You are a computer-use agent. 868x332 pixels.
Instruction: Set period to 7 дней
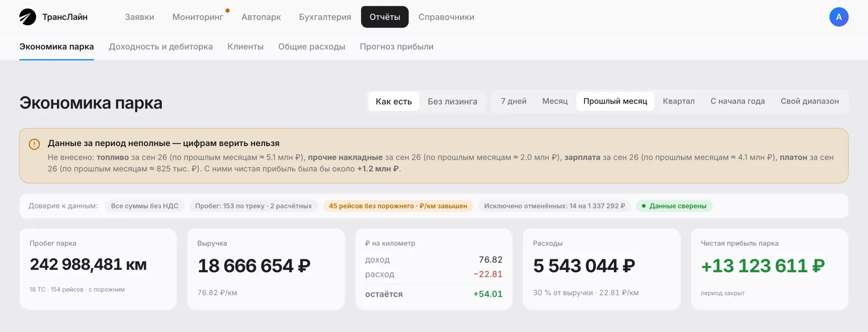point(514,101)
